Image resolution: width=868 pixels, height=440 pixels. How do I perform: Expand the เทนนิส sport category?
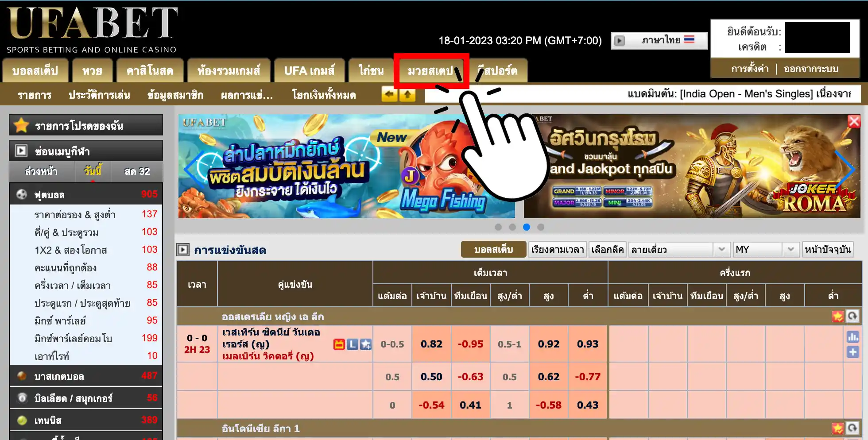(x=86, y=420)
